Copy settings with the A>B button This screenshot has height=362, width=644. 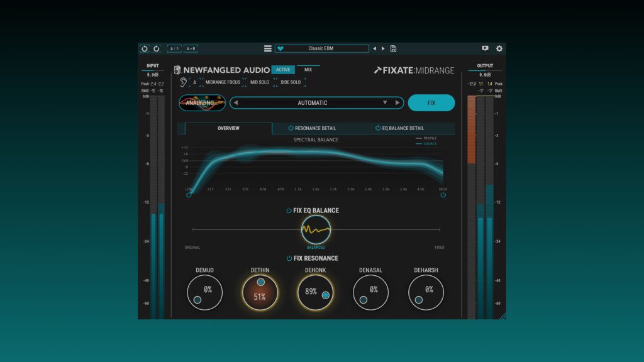(x=191, y=48)
